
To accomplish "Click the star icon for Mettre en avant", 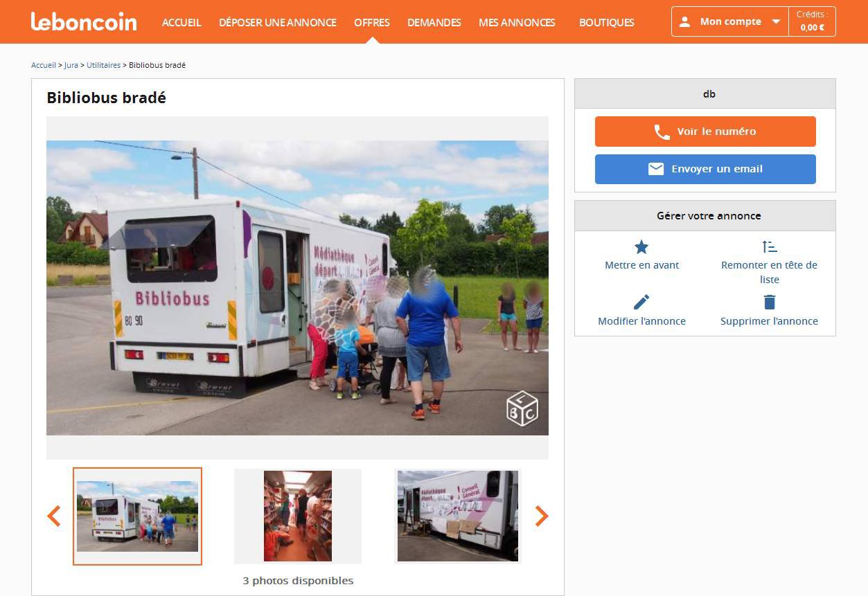I will [641, 247].
